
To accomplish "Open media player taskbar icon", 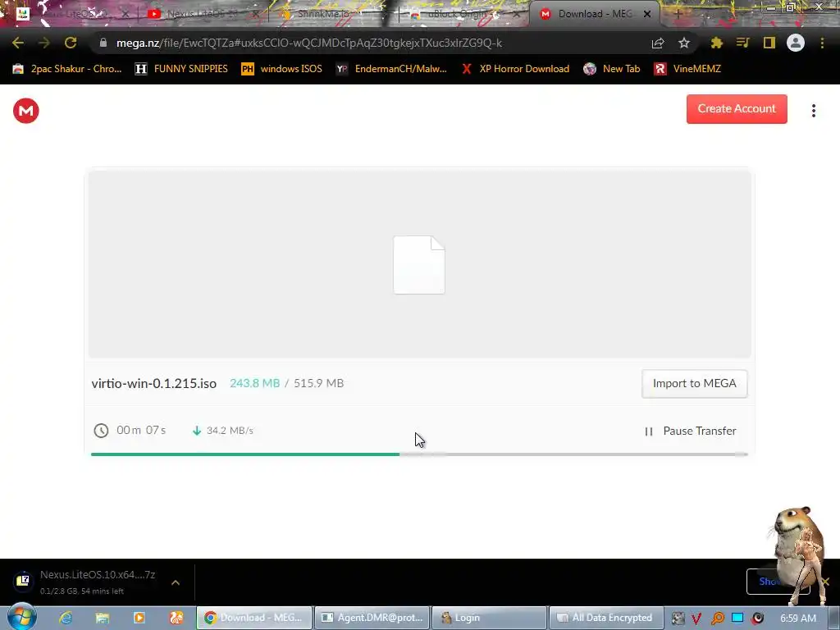I will [x=139, y=618].
